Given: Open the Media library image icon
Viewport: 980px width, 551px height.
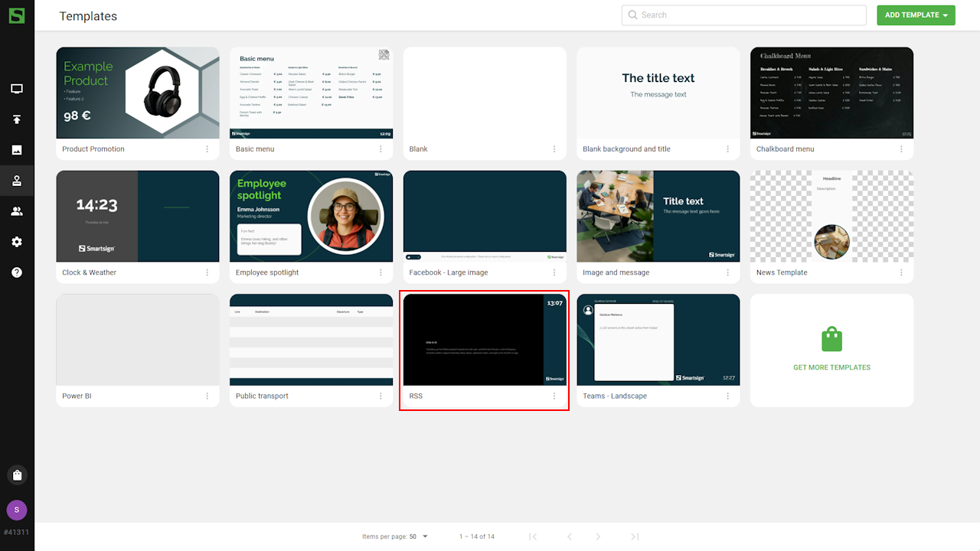Looking at the screenshot, I should tap(17, 150).
